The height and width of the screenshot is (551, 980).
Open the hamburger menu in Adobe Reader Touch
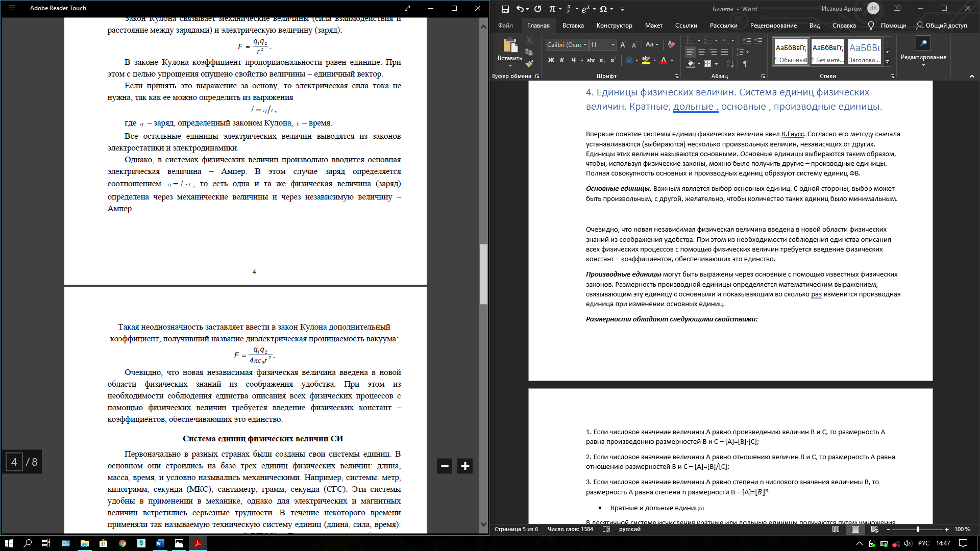[x=12, y=8]
